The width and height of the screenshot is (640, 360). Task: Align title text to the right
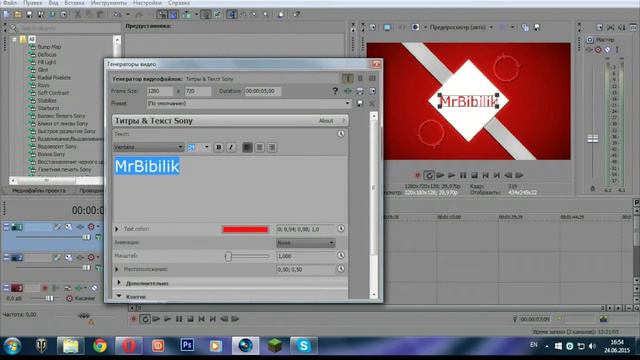pos(272,147)
